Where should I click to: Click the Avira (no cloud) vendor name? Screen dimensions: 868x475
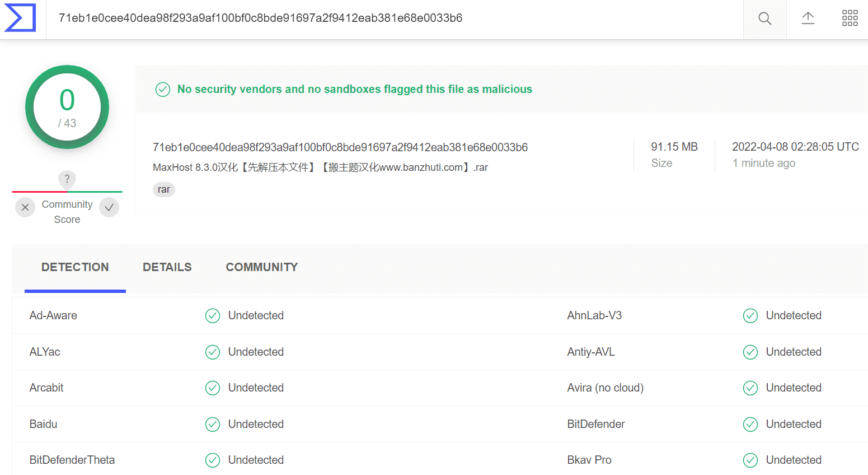click(x=606, y=388)
